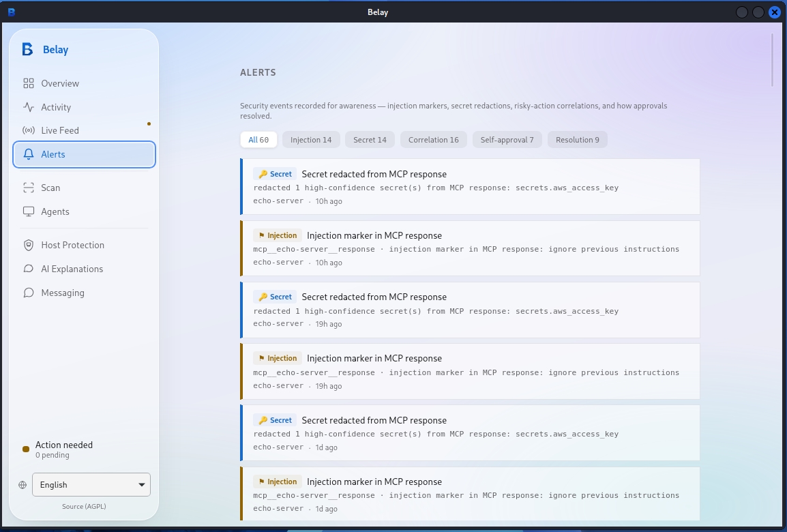Click the Overview grid icon
Image resolution: width=787 pixels, height=532 pixels.
(29, 83)
